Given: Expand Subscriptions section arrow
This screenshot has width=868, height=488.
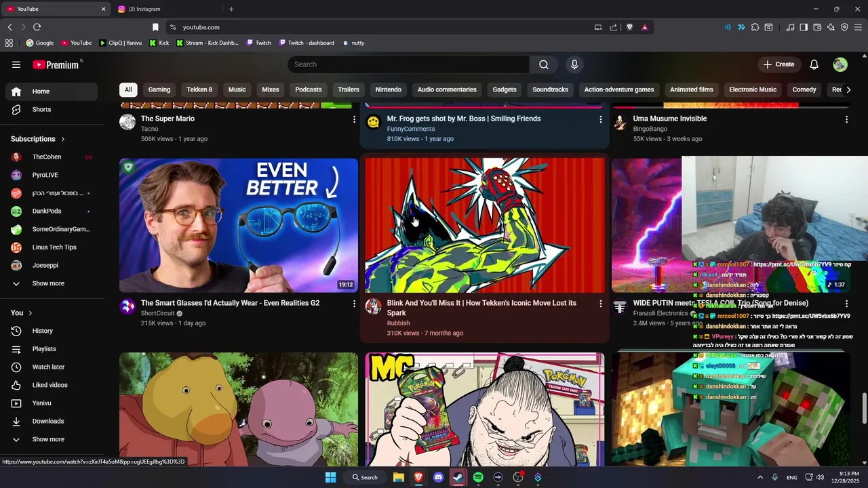Looking at the screenshot, I should [63, 139].
